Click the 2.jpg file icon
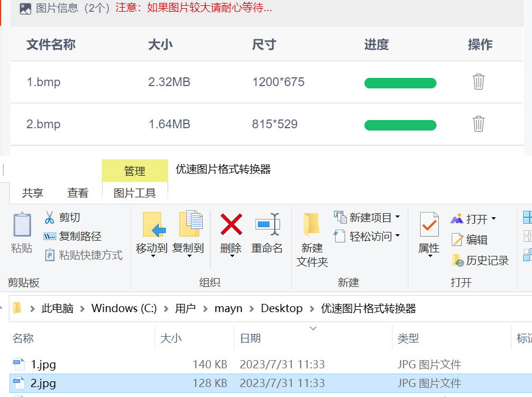532x397 pixels. coord(19,383)
